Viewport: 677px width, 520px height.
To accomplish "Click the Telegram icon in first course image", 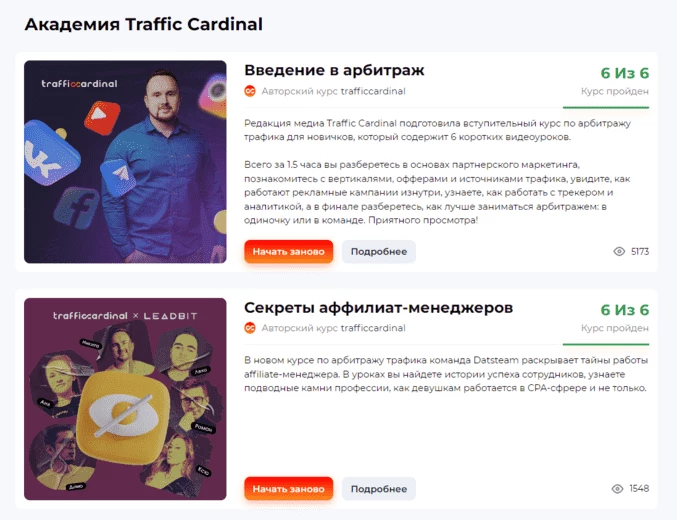I will (118, 175).
